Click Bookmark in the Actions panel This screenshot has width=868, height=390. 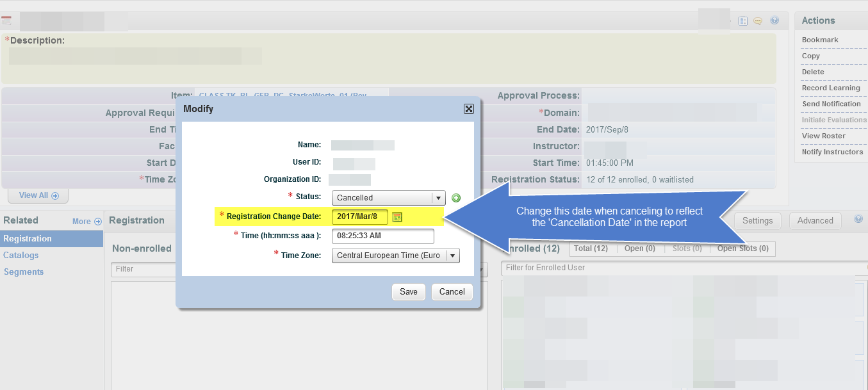point(820,40)
